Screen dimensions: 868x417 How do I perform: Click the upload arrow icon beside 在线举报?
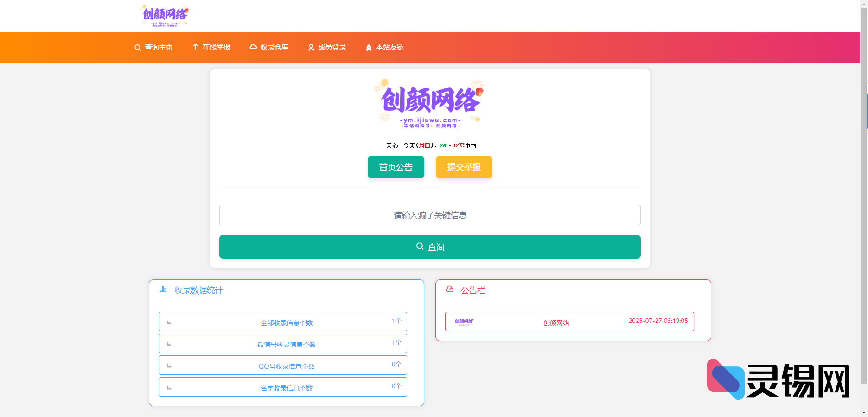(195, 47)
